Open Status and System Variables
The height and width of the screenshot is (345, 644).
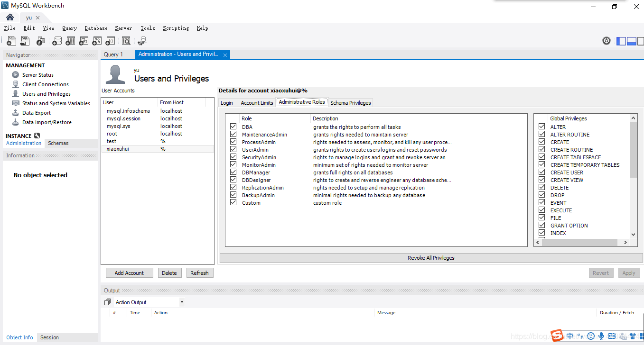click(56, 103)
